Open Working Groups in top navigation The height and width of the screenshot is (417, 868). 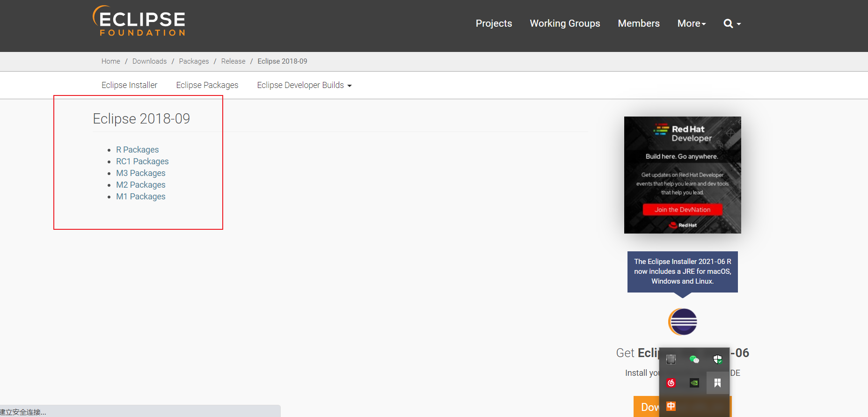565,23
